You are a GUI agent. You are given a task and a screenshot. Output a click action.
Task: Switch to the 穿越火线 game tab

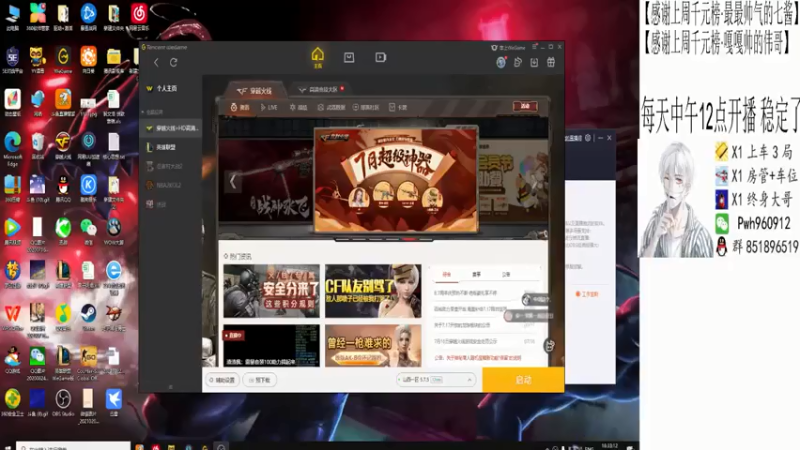pos(255,90)
